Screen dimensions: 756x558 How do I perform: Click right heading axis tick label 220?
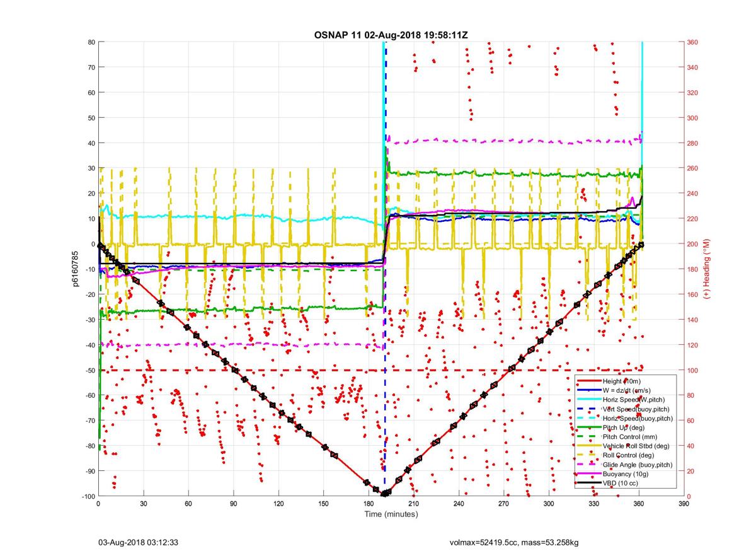click(694, 219)
